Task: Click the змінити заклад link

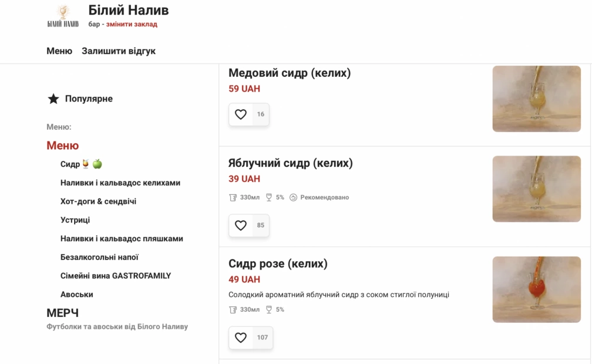Action: (132, 24)
